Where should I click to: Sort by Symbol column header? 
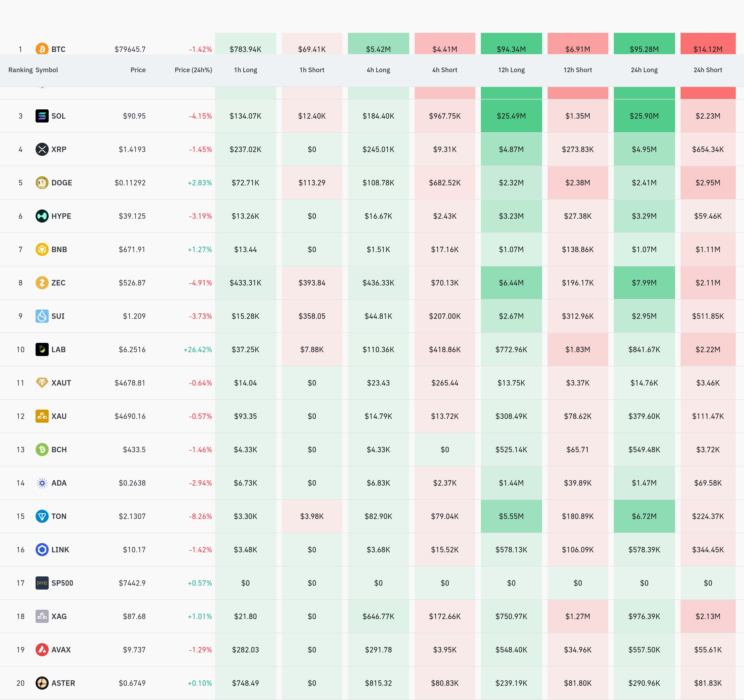(x=47, y=70)
